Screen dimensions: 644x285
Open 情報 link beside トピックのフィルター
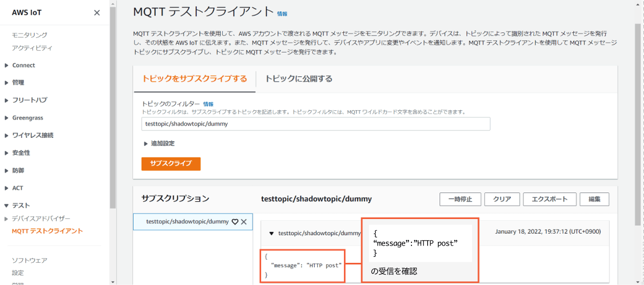pos(208,104)
